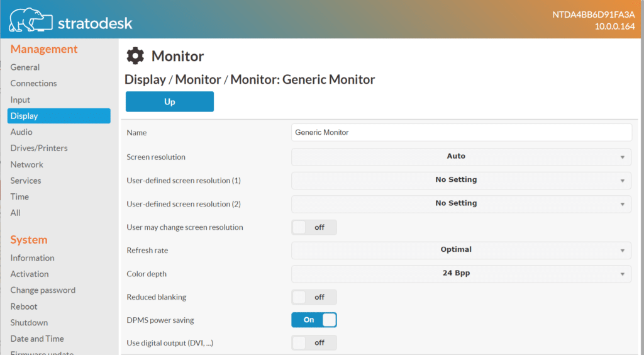The height and width of the screenshot is (355, 644).
Task: Go to Activation page
Action: pos(30,274)
